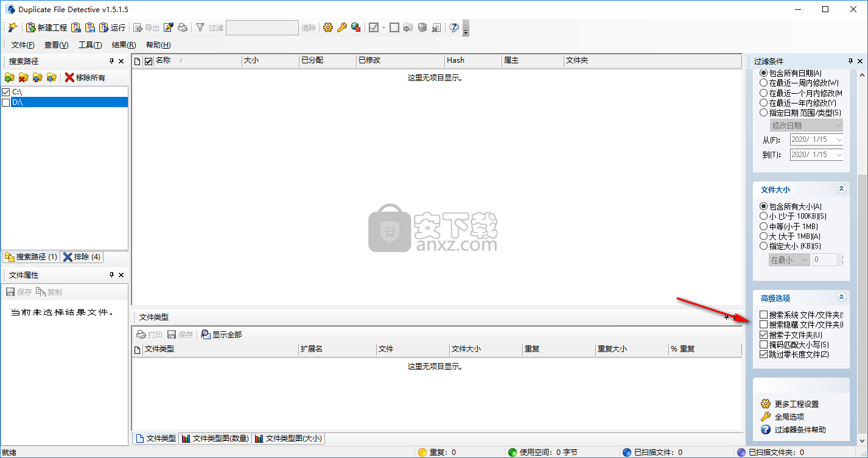Click remove search path folder icon

(x=24, y=77)
